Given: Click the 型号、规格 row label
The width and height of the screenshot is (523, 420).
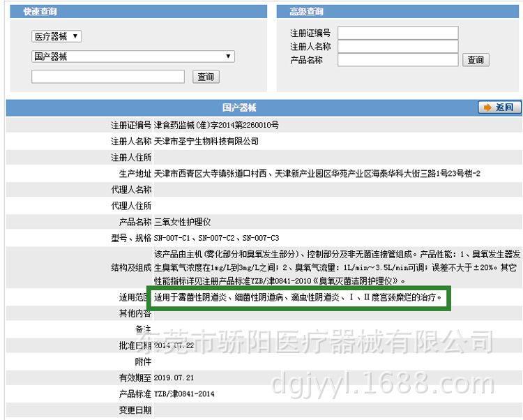Looking at the screenshot, I should point(131,238).
